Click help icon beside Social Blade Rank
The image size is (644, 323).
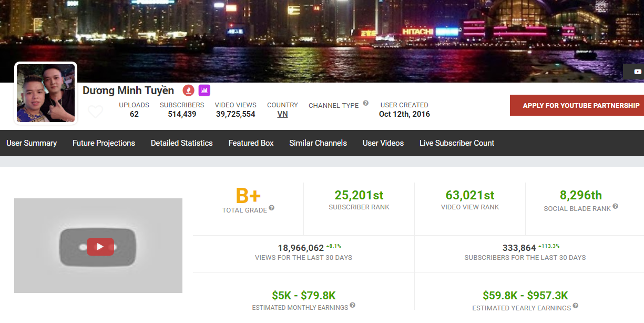pos(616,207)
